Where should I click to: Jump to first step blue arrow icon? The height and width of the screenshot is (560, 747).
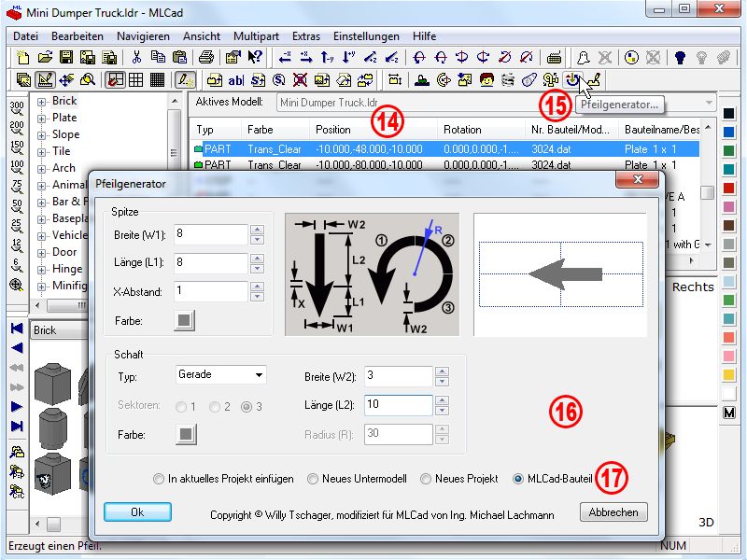pos(17,329)
